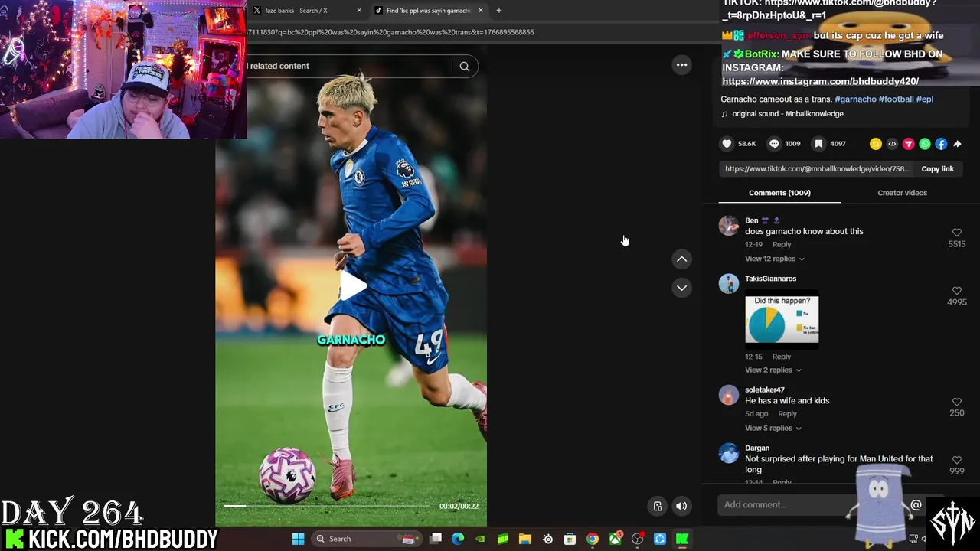Open the pie chart image in comment
This screenshot has height=551, width=980.
click(782, 320)
